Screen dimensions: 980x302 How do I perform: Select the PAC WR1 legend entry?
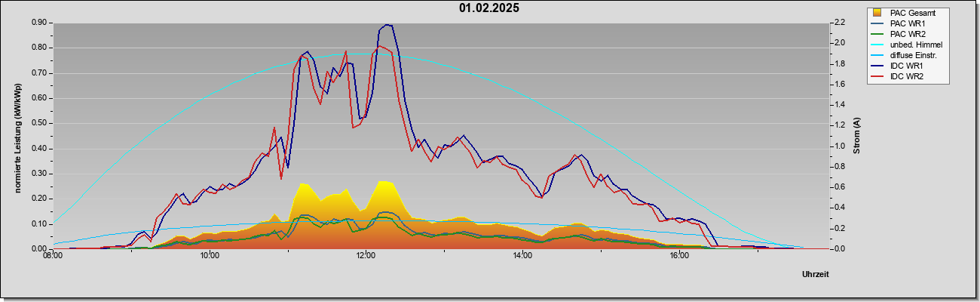[907, 24]
